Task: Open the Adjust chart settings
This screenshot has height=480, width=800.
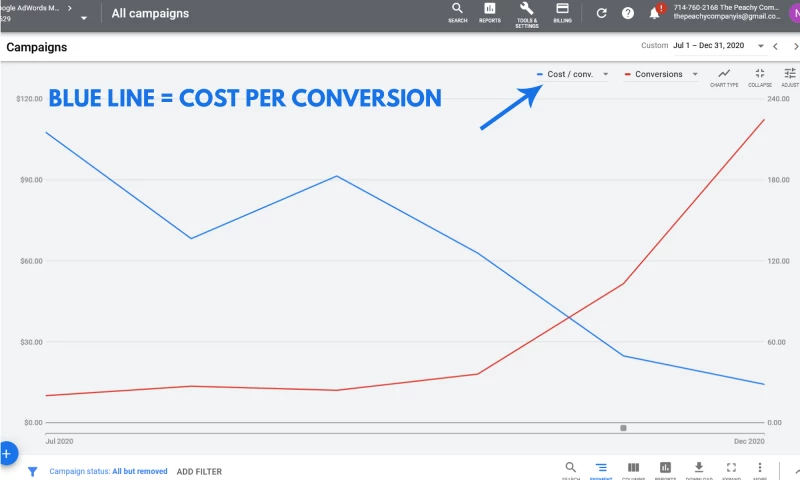Action: (x=790, y=77)
